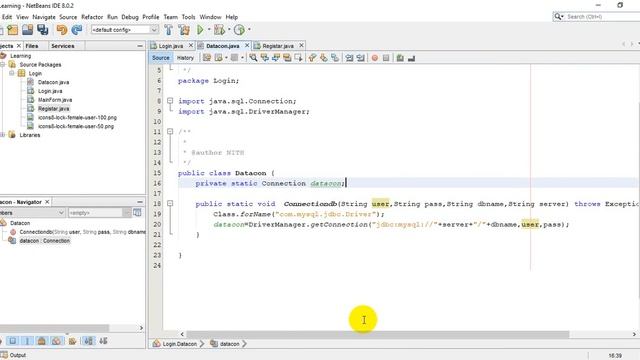Open the Profile Project dropdown arrow
640x360 pixels.
coord(249,30)
